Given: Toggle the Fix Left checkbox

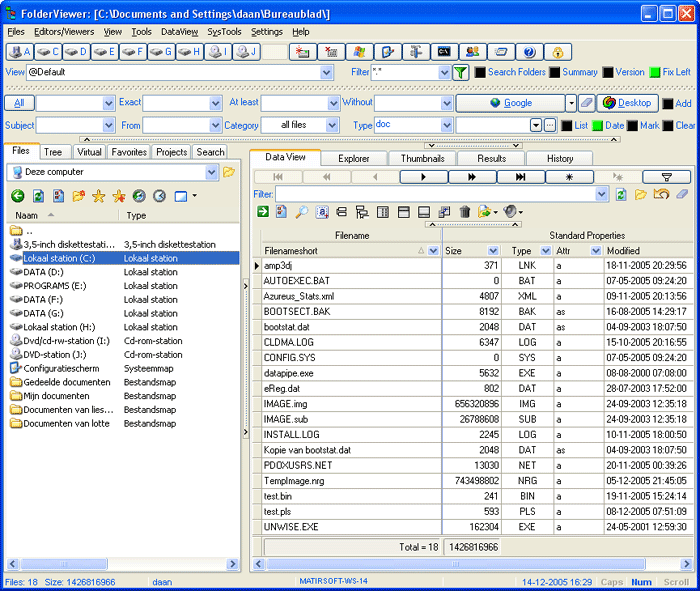Looking at the screenshot, I should pos(655,73).
